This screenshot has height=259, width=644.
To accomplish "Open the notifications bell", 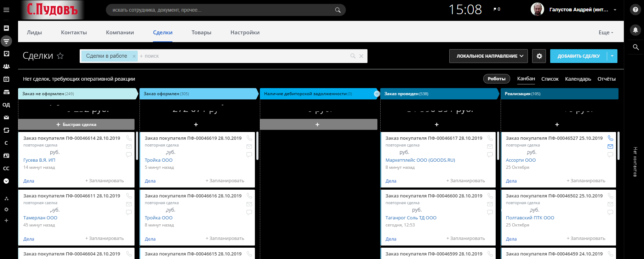I will [636, 30].
